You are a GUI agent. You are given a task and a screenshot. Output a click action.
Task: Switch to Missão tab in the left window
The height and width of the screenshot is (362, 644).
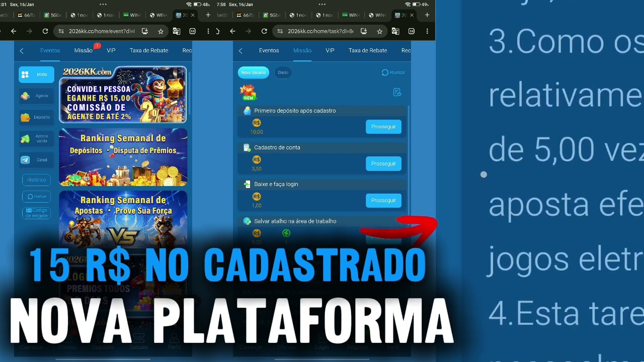84,50
